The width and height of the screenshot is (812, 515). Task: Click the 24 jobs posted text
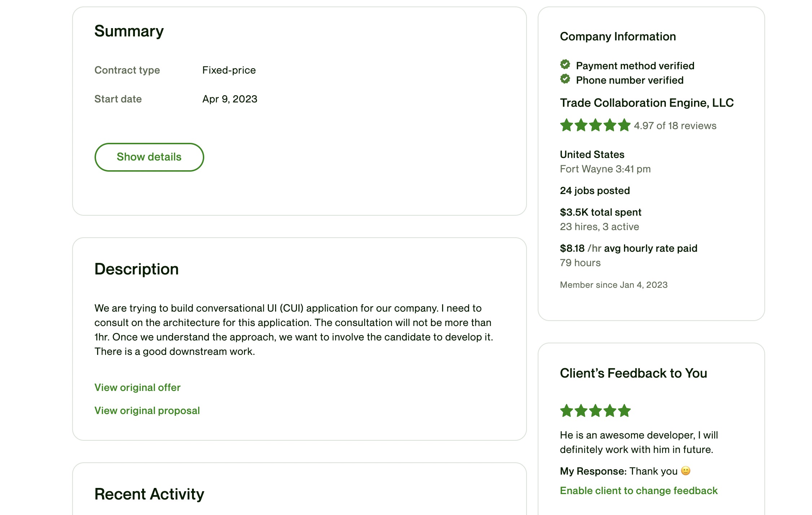(595, 190)
